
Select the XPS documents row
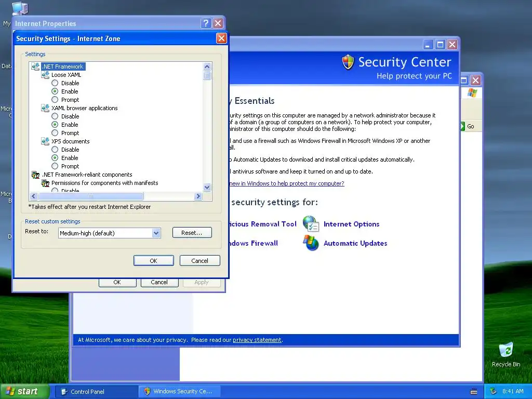click(x=71, y=141)
